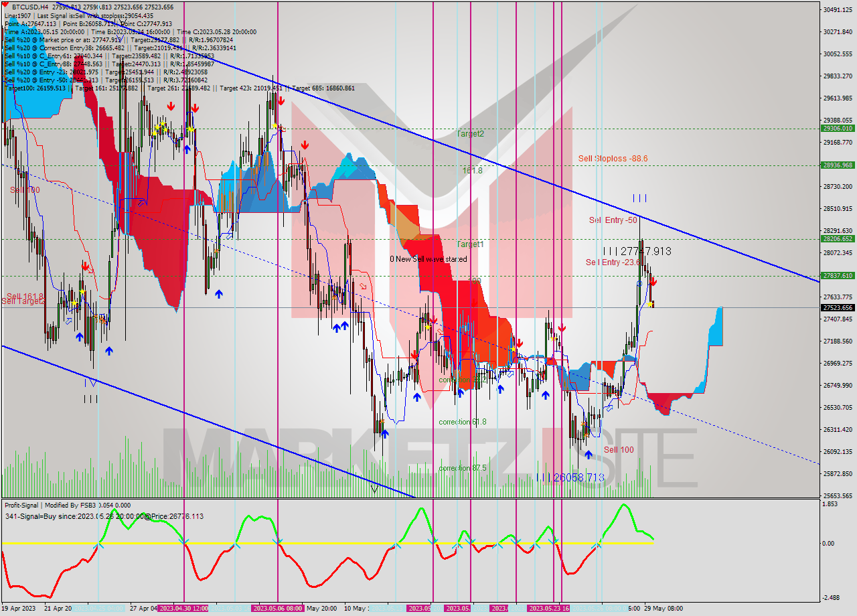Click the 30491.715 price scale value

[x=838, y=9]
